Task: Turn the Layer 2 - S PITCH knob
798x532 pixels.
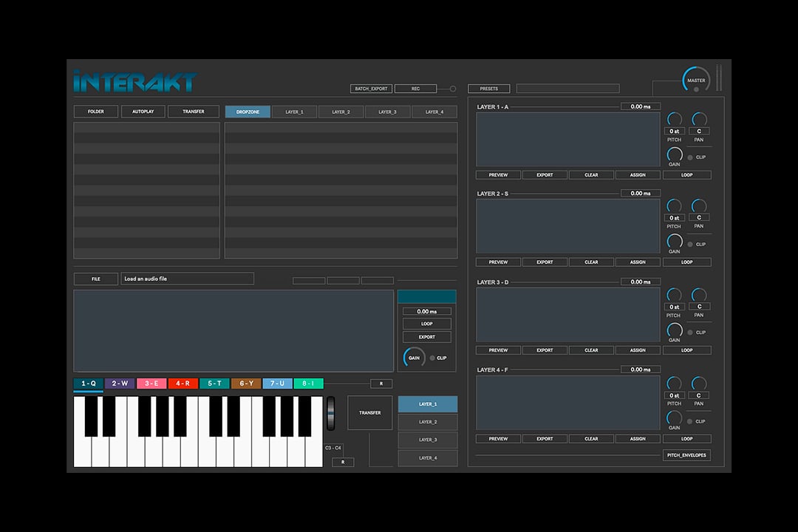Action: (x=675, y=205)
